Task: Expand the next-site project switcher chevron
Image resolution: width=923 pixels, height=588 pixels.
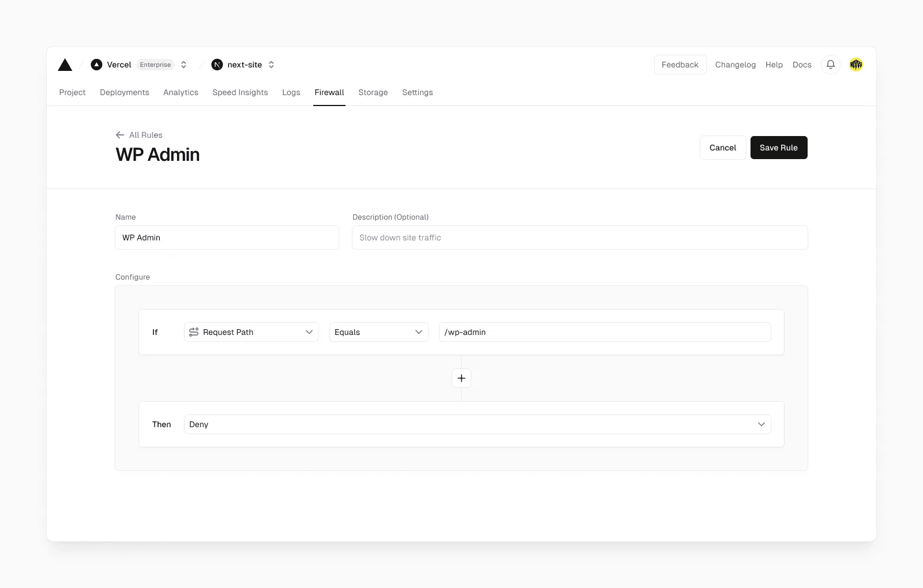Action: [271, 65]
